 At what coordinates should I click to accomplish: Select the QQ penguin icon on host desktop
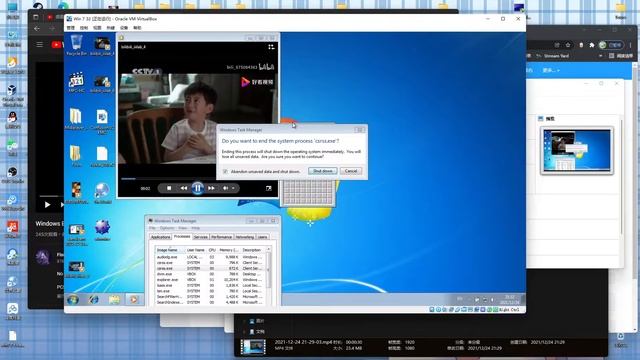(x=12, y=120)
